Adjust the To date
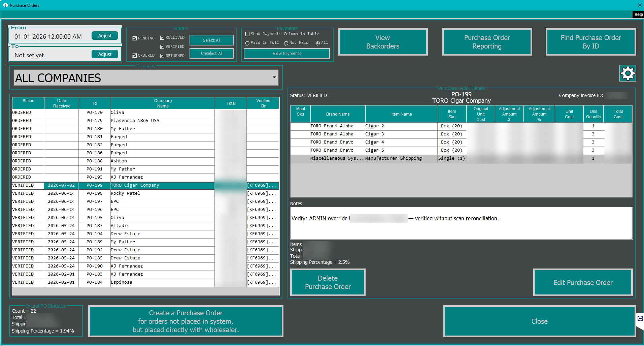Screen dimensions: 644x346 coord(105,54)
